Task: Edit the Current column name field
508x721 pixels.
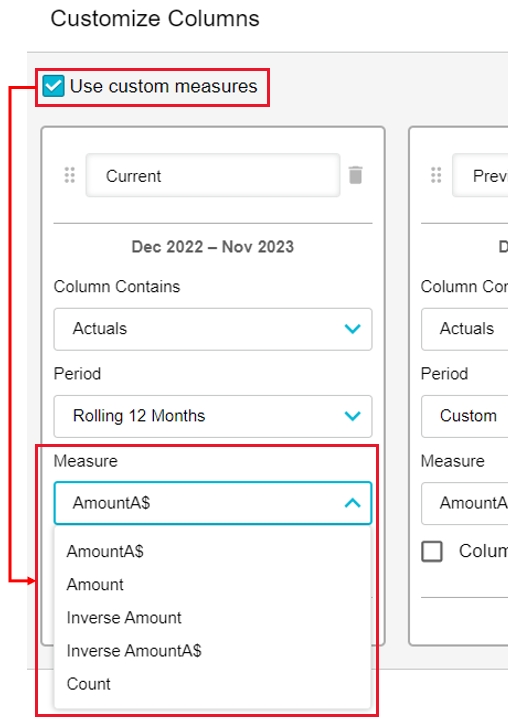Action: tap(213, 176)
